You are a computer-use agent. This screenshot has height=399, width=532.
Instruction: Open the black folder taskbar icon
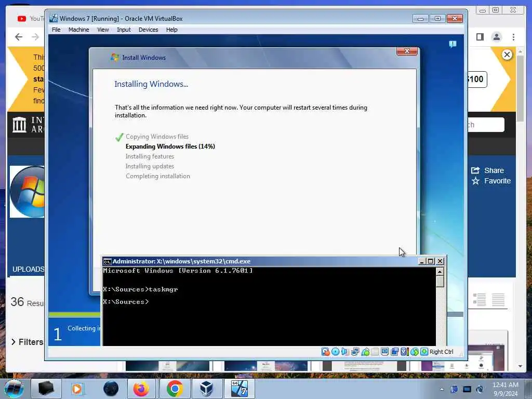coord(46,389)
